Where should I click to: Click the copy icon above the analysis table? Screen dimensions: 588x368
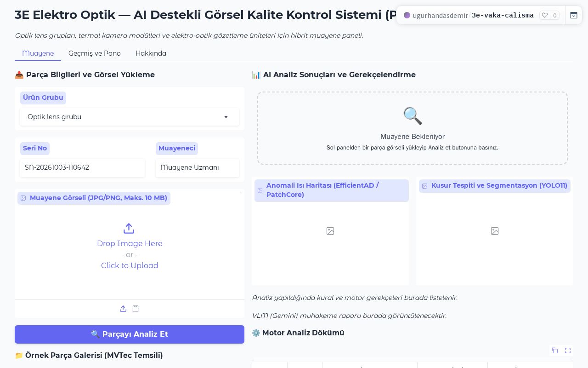click(x=555, y=351)
